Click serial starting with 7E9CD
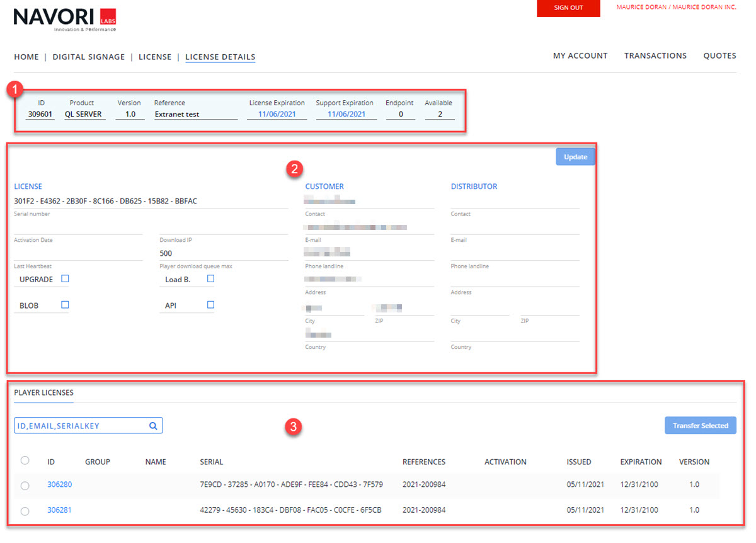This screenshot has height=543, width=756. click(x=291, y=484)
